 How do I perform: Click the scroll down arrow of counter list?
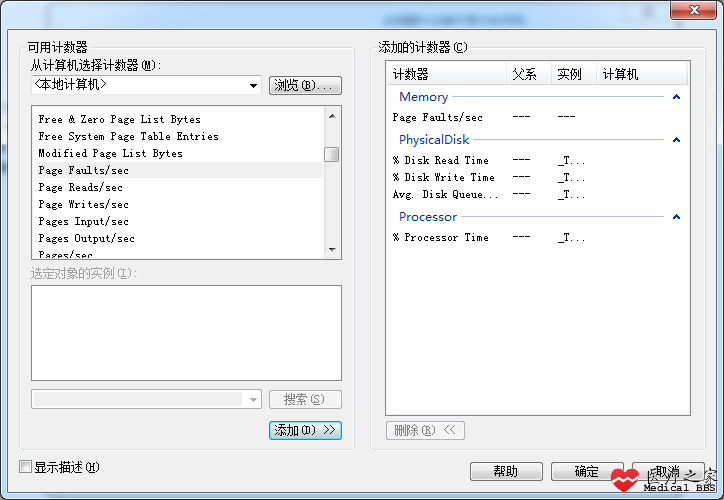click(332, 250)
